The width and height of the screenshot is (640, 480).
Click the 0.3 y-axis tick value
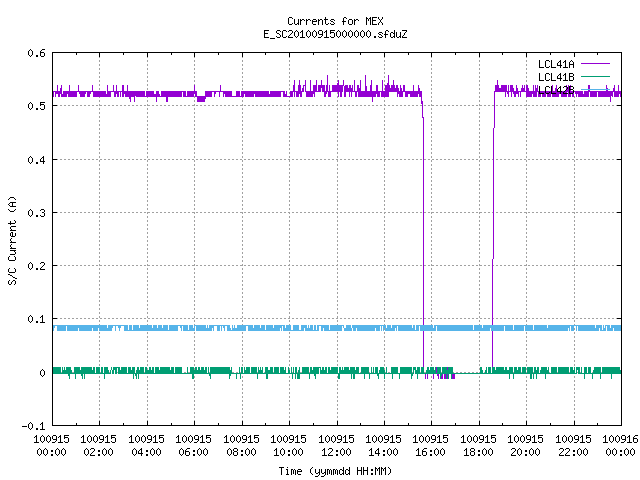tap(36, 213)
